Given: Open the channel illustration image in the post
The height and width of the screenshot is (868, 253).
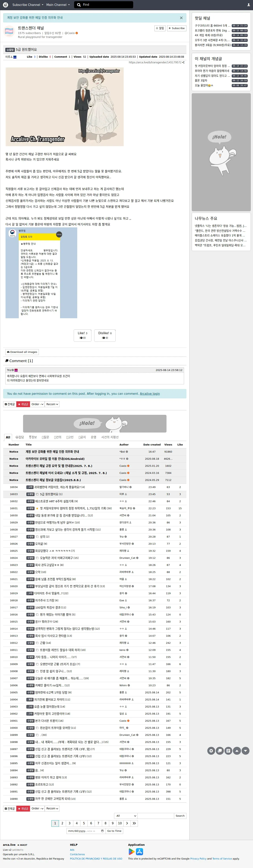Looking at the screenshot, I should (x=64, y=107).
